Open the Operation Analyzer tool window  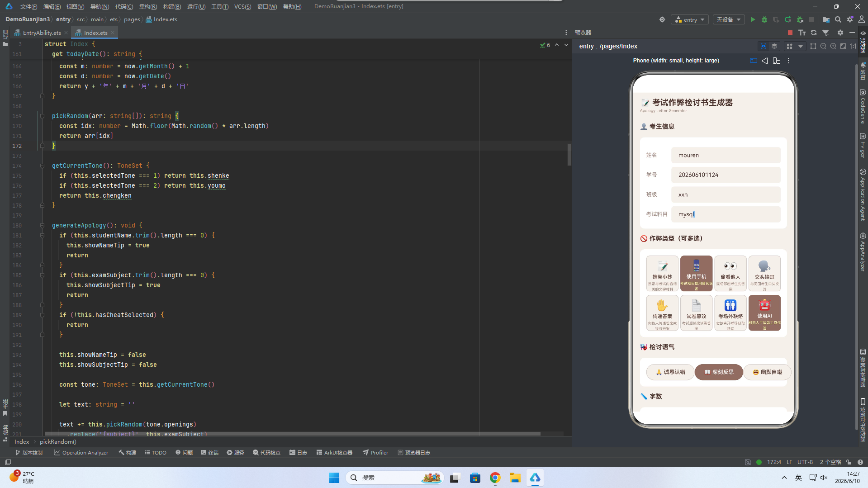(x=81, y=453)
